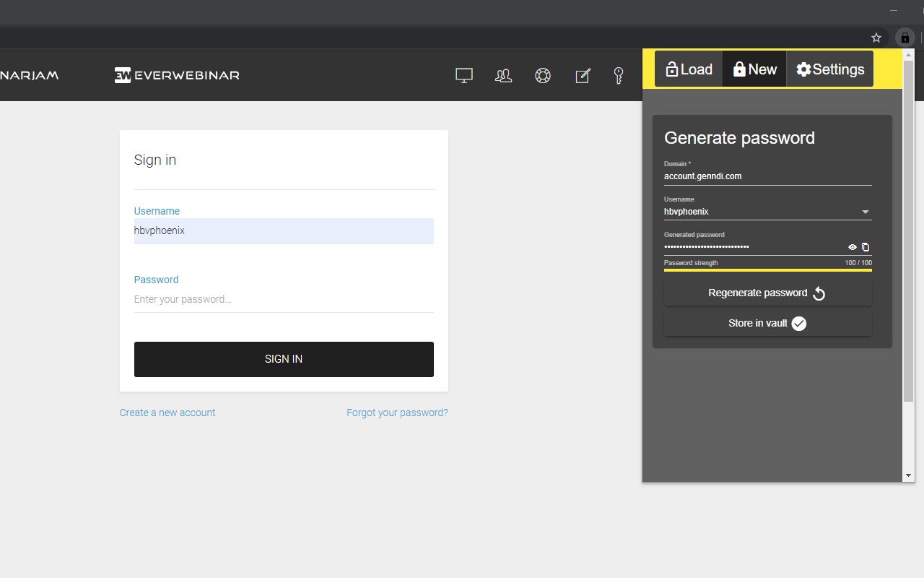Click the Generate password heading
The width and height of the screenshot is (924, 578).
coord(739,138)
